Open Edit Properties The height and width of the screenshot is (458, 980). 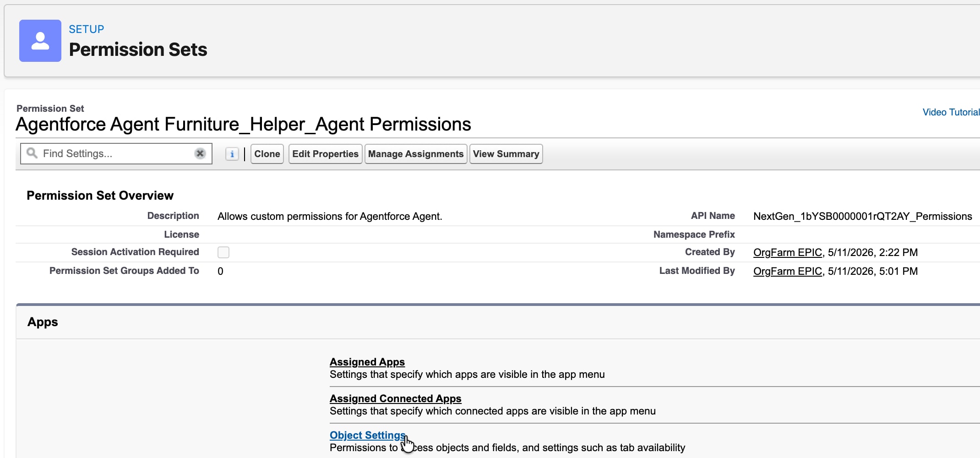[x=325, y=154]
